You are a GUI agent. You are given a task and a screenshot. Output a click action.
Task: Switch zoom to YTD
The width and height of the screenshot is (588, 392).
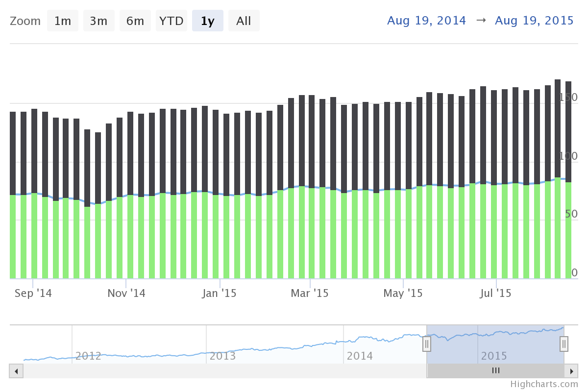point(171,21)
